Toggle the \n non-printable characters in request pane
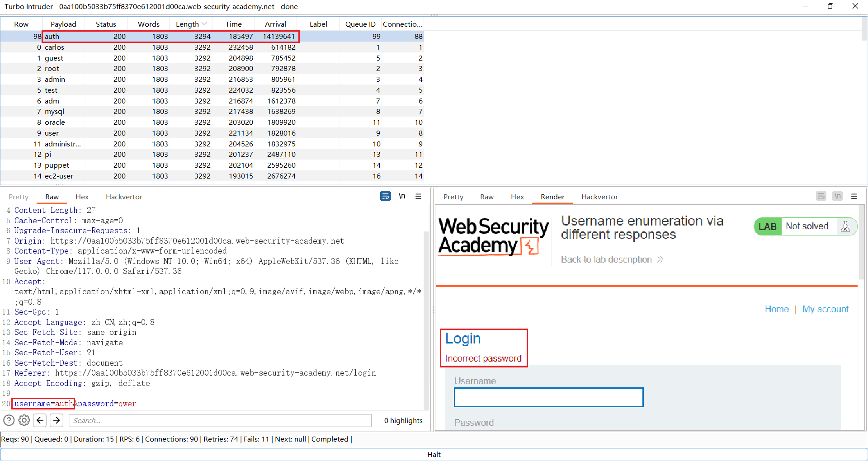The height and width of the screenshot is (461, 868). point(402,196)
